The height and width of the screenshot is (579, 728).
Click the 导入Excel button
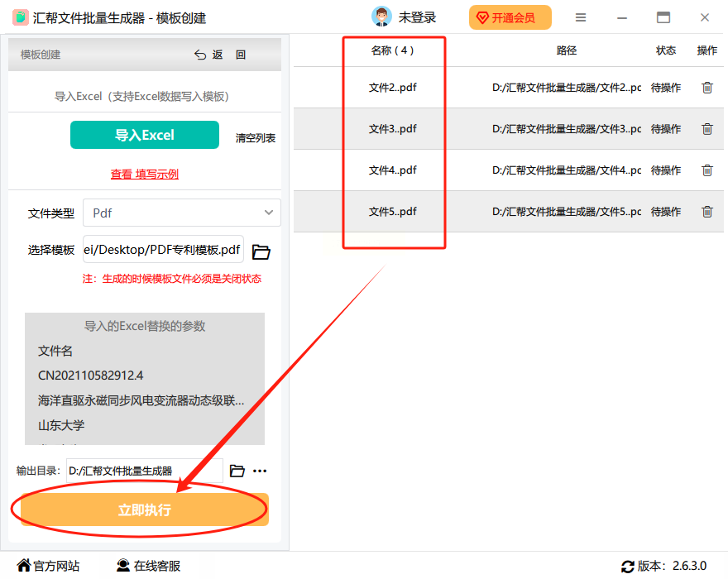[x=145, y=135]
